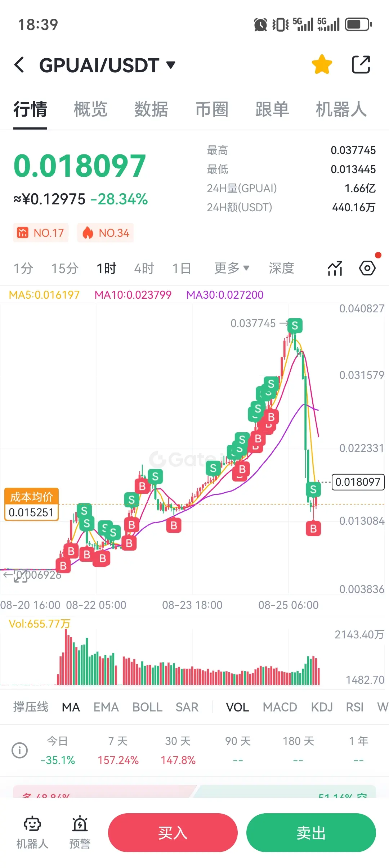Tap the 24H量(GPUAI) 1.66亿 value
Screen dimensions: 389x868
click(360, 188)
